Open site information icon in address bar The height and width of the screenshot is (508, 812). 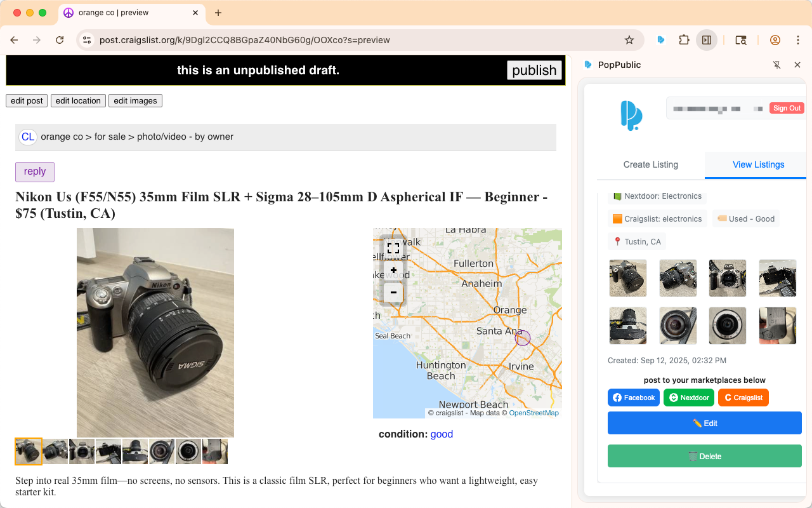pos(87,40)
